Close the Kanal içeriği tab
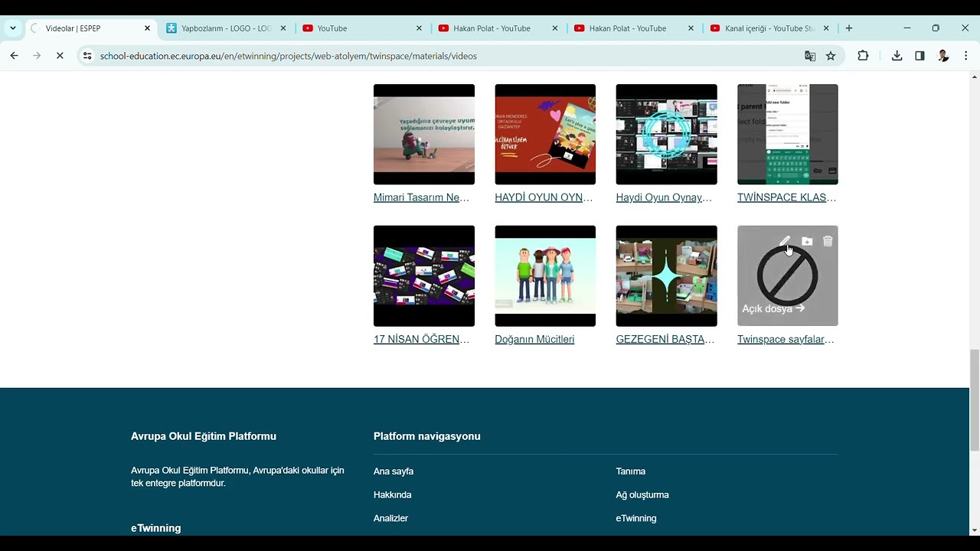 coord(826,28)
